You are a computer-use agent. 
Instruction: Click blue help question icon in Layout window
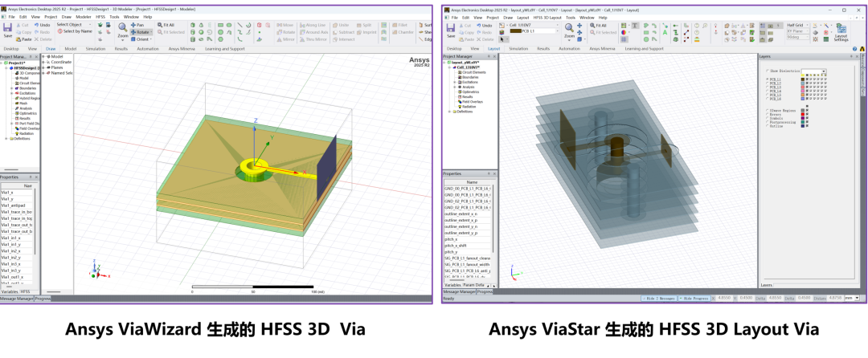click(854, 49)
